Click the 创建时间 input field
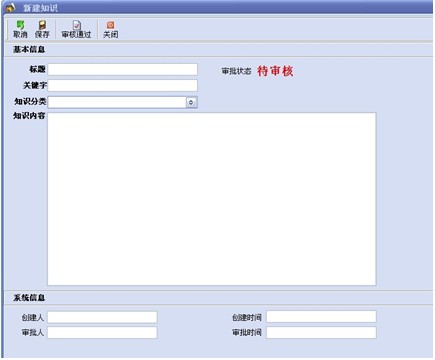 (x=321, y=317)
